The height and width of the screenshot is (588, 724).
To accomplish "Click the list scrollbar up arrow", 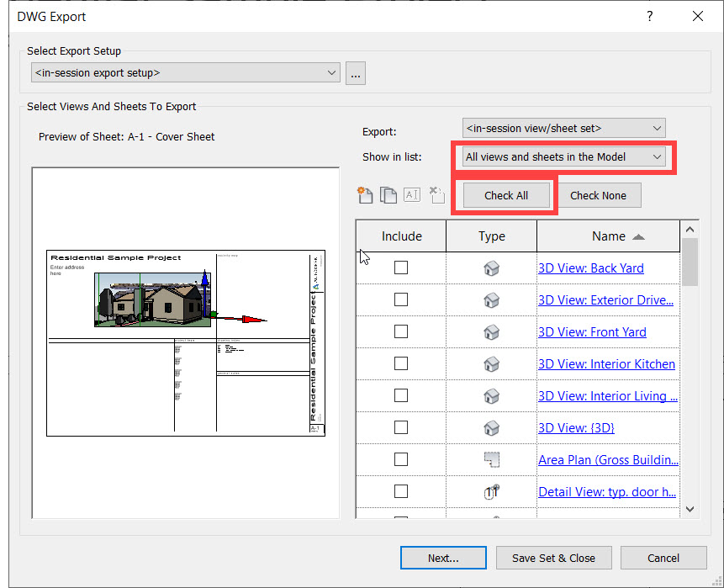I will pyautogui.click(x=690, y=230).
